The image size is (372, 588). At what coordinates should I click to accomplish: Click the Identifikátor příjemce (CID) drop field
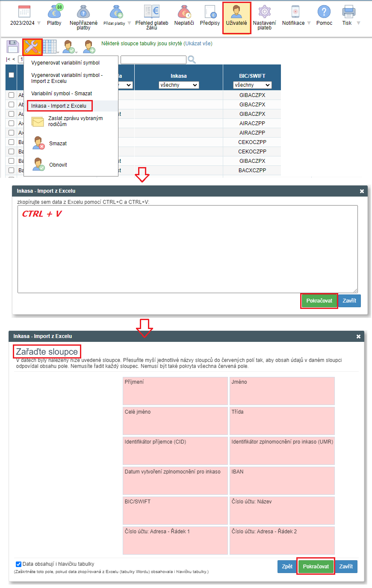click(x=175, y=451)
